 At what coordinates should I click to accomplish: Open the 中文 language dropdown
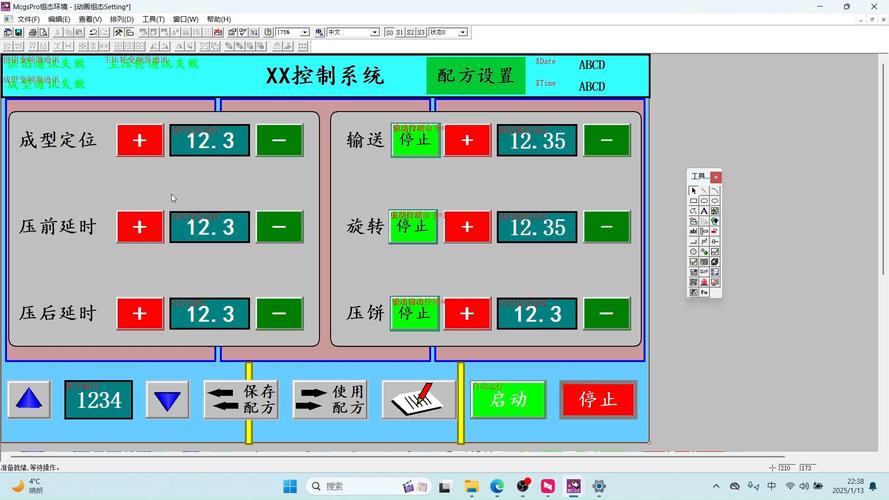pyautogui.click(x=374, y=32)
